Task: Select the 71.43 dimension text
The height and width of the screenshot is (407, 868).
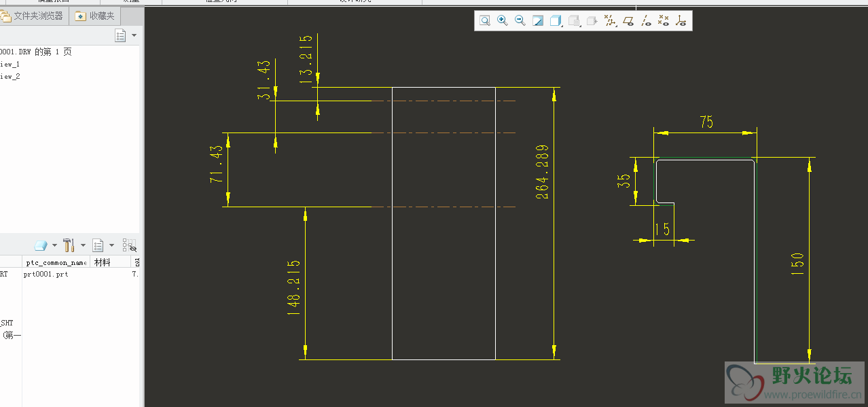Action: point(216,165)
